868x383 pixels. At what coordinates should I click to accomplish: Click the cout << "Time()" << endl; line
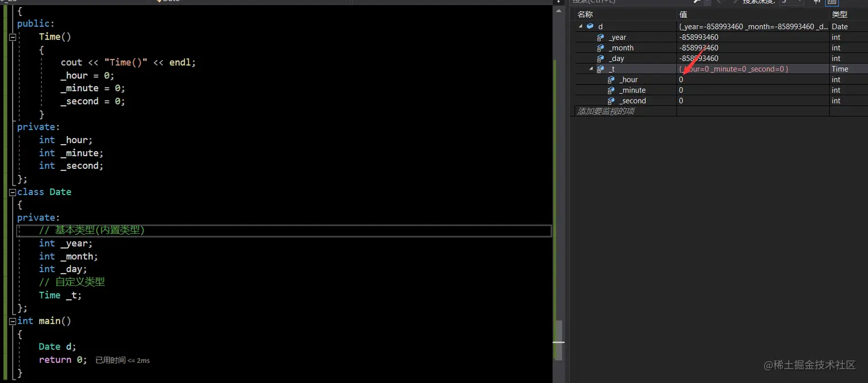[x=128, y=63]
